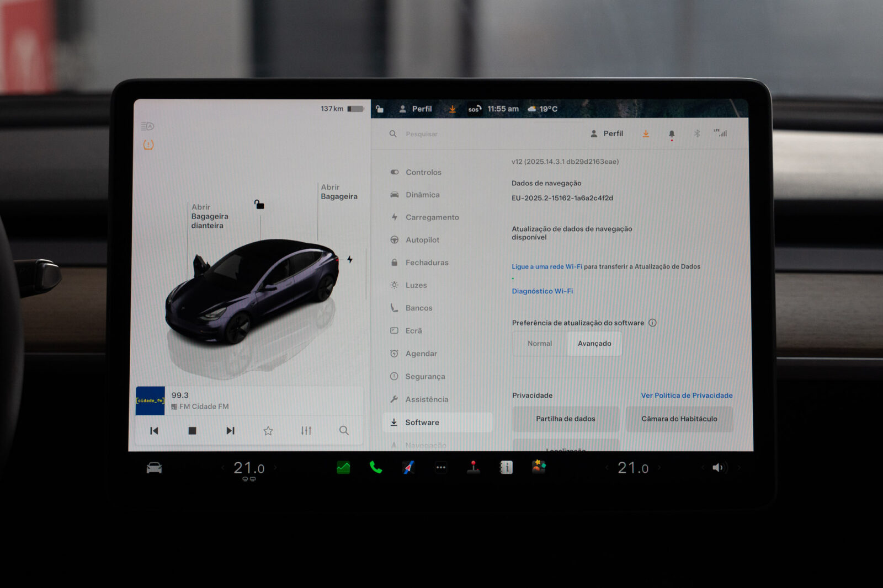The height and width of the screenshot is (588, 883).
Task: Open the energy graph app icon
Action: pyautogui.click(x=343, y=468)
